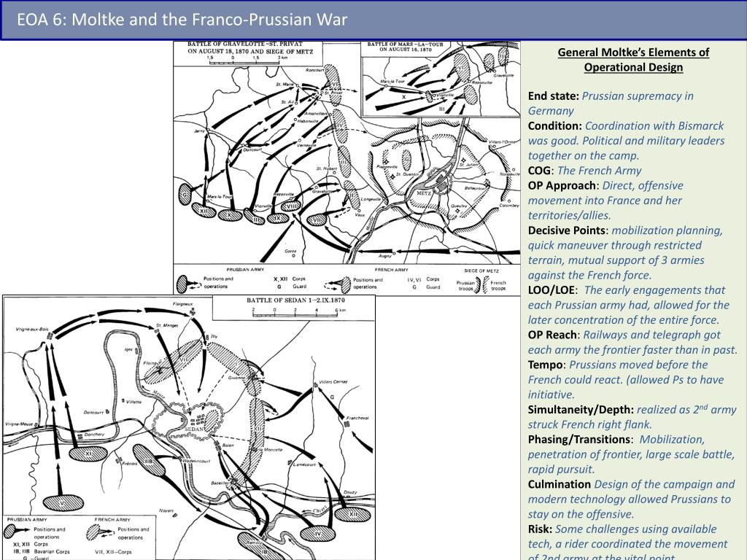Click the 'Lamécourt' label
Image resolution: width=747 pixels, height=560 pixels.
click(x=304, y=464)
